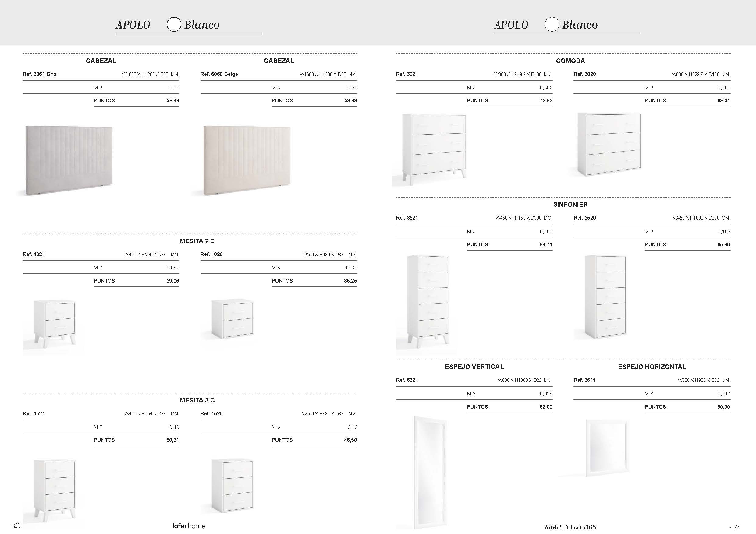Click the MESITA 2 C heading

(197, 241)
